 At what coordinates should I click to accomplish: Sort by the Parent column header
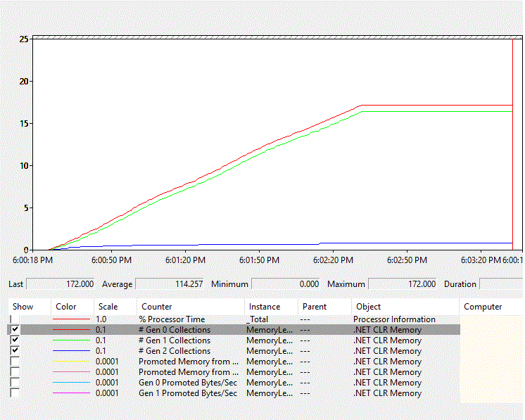click(x=324, y=307)
